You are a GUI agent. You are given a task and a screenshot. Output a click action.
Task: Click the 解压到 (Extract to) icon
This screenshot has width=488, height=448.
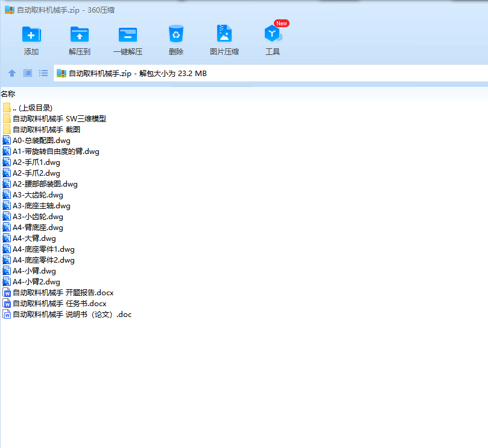pyautogui.click(x=80, y=34)
